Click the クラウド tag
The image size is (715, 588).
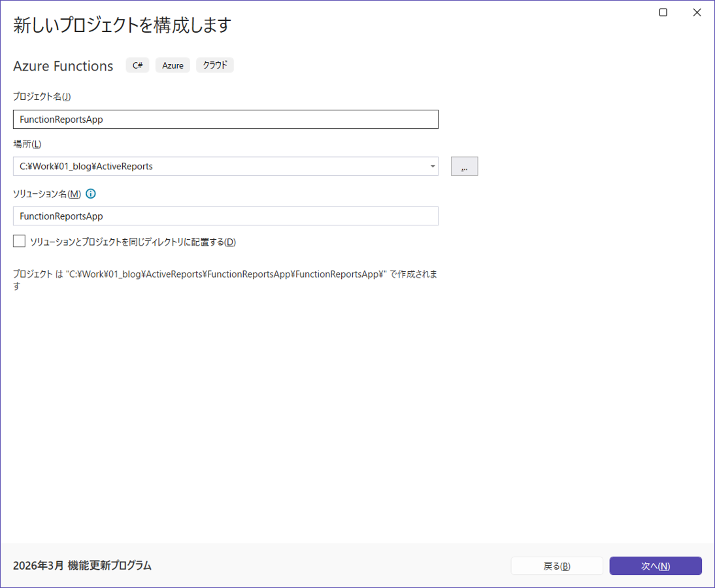[215, 65]
